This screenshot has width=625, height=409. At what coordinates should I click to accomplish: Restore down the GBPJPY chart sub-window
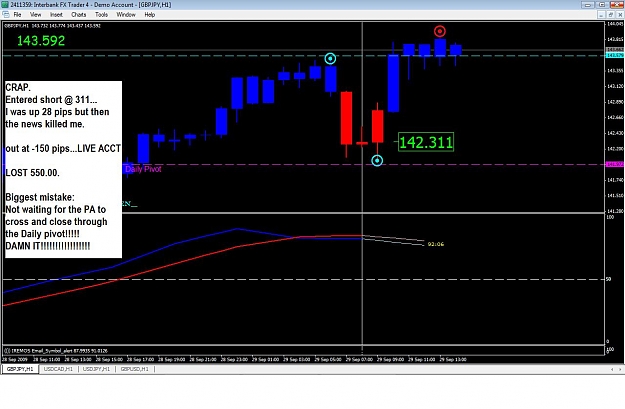tap(610, 15)
